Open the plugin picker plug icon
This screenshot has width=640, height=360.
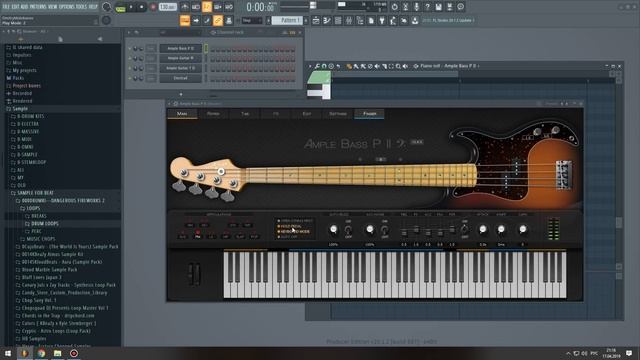tap(382, 20)
